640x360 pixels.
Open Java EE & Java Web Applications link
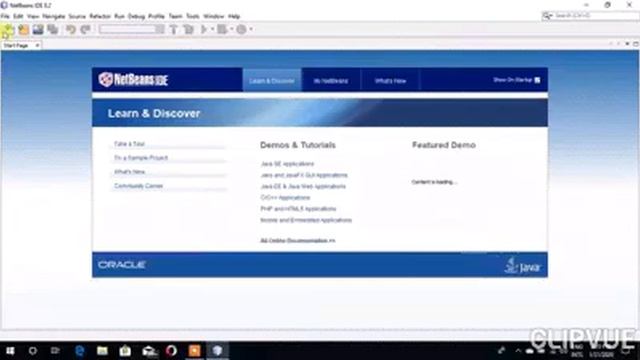tap(303, 186)
